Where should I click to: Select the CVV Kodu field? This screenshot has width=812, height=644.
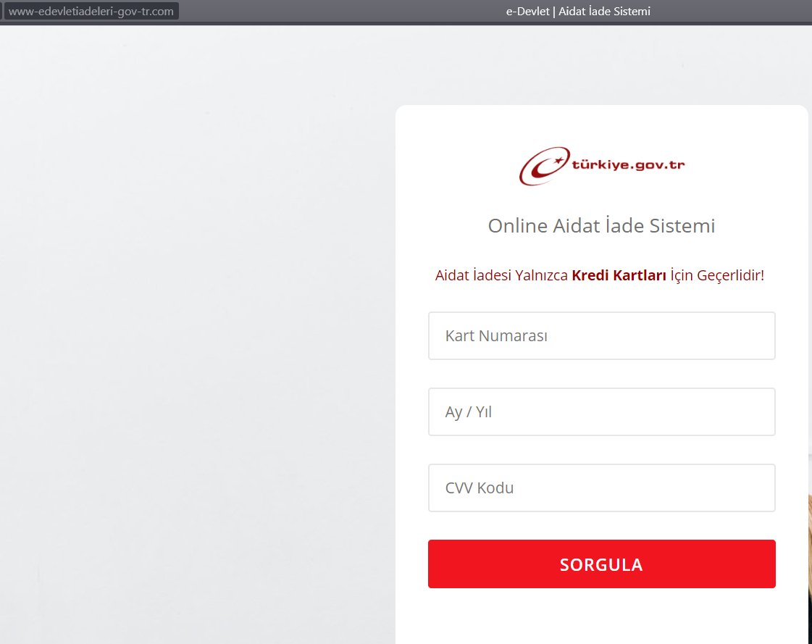601,488
